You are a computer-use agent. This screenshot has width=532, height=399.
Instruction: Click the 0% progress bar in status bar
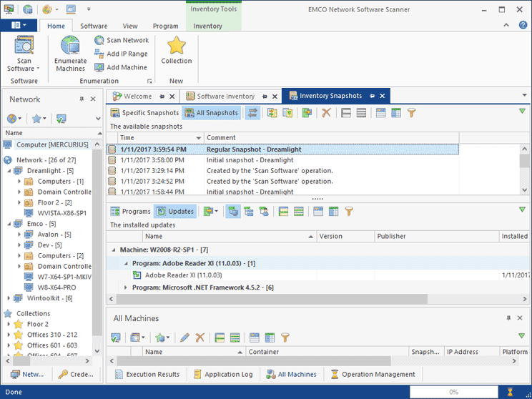453,393
